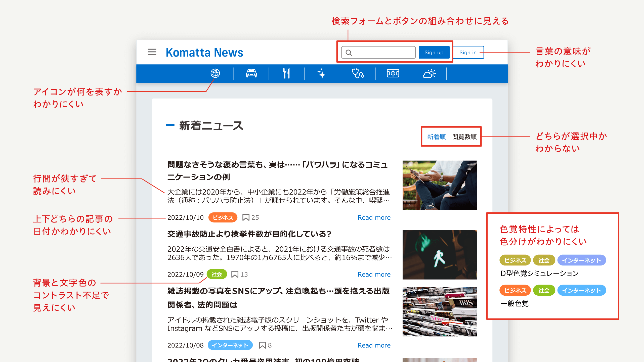Click the magazine rack thumbnail
644x362 pixels.
point(439,311)
